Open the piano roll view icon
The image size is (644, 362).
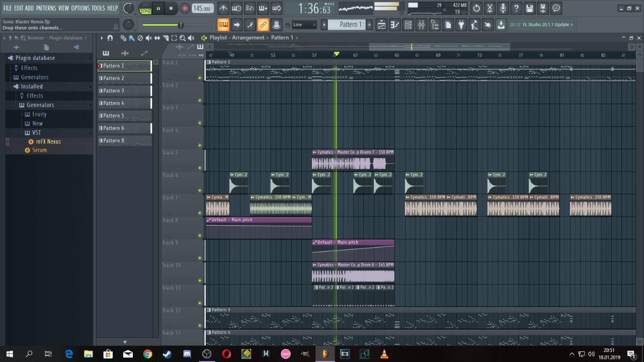(x=395, y=25)
